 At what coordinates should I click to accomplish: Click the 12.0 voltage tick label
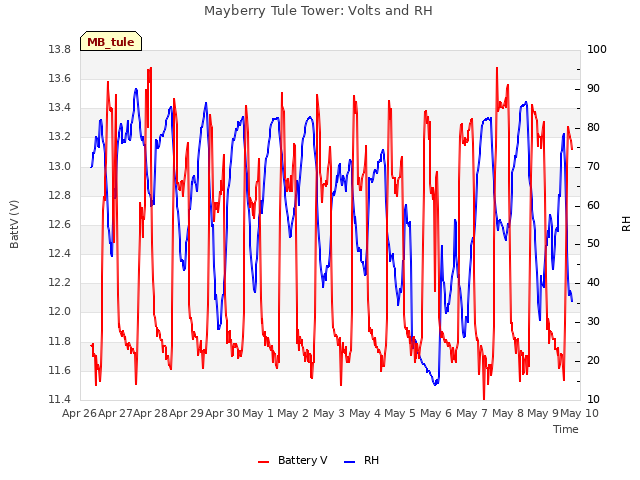click(60, 312)
